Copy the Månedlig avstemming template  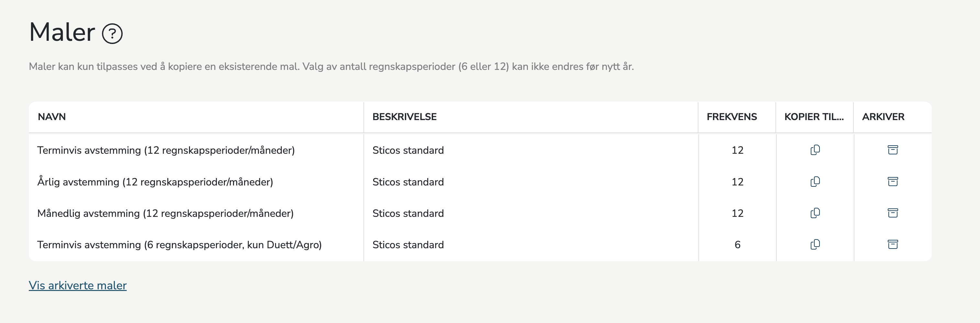[x=815, y=213]
